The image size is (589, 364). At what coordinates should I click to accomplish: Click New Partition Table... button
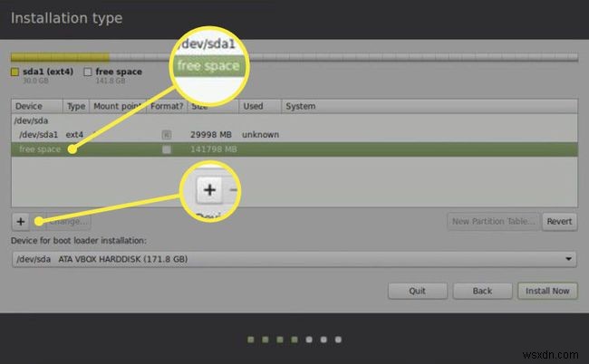[x=493, y=222]
